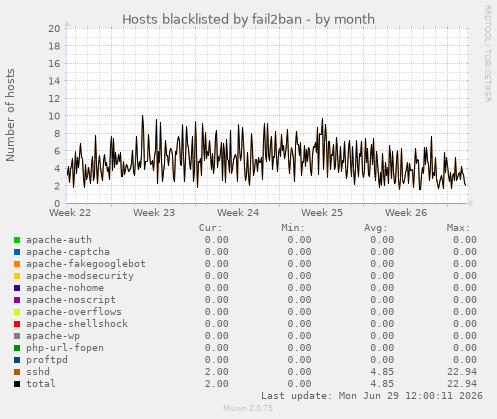Click the 'Avg:' column header

pyautogui.click(x=376, y=228)
